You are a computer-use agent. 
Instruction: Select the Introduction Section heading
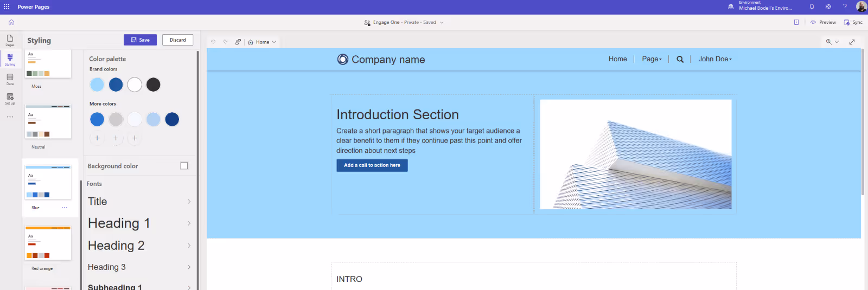pos(398,115)
